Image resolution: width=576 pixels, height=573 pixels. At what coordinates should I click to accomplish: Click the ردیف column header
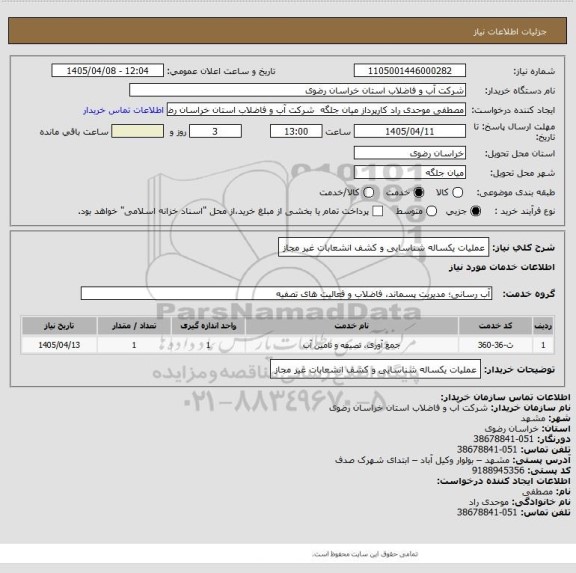tap(543, 326)
